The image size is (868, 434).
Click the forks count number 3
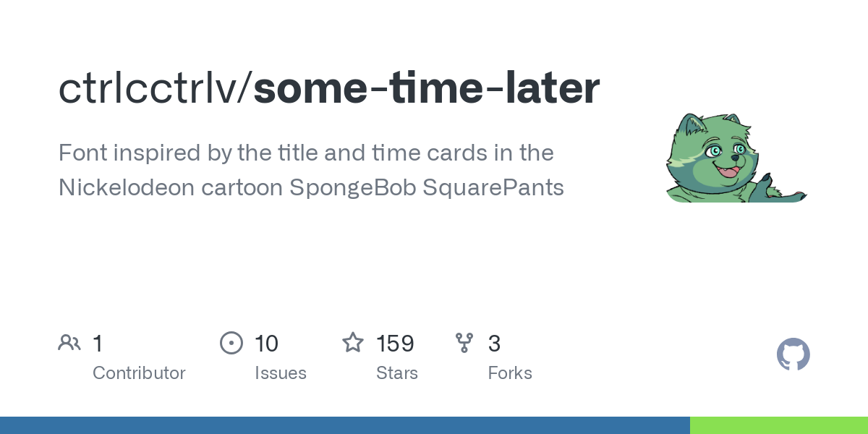click(x=494, y=344)
